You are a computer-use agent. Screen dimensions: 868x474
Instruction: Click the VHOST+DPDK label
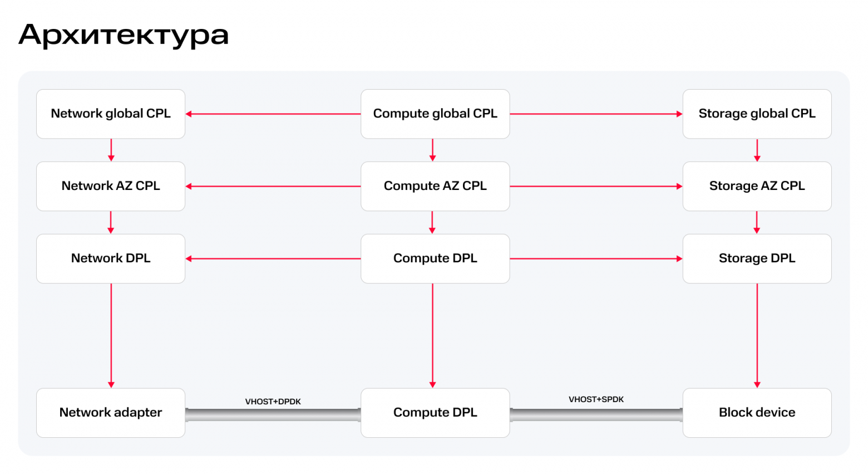[x=273, y=402]
